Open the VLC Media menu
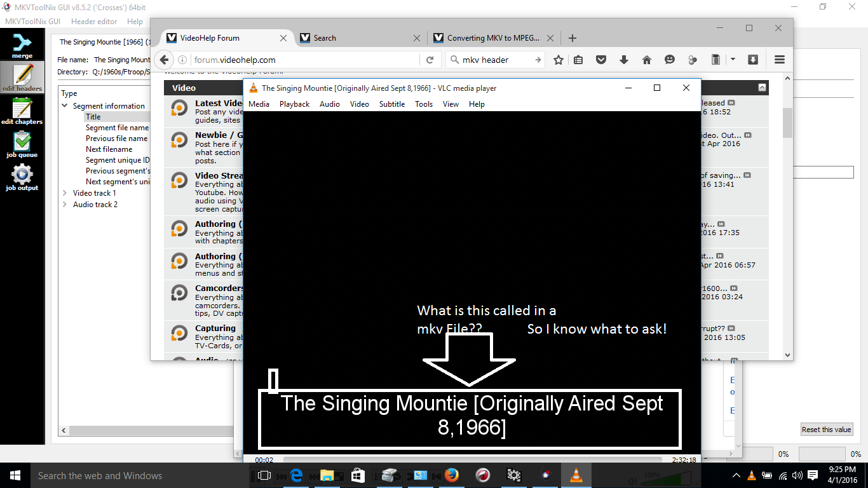 [x=259, y=104]
